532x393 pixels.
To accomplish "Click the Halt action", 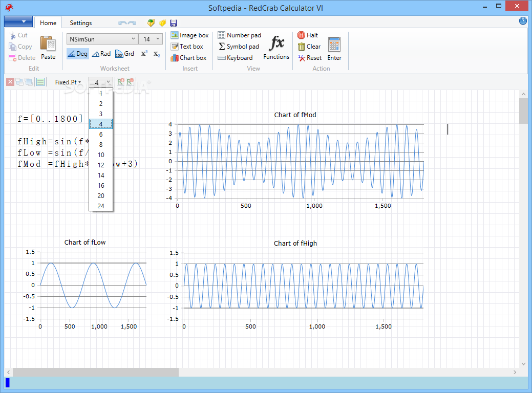I will (x=308, y=35).
